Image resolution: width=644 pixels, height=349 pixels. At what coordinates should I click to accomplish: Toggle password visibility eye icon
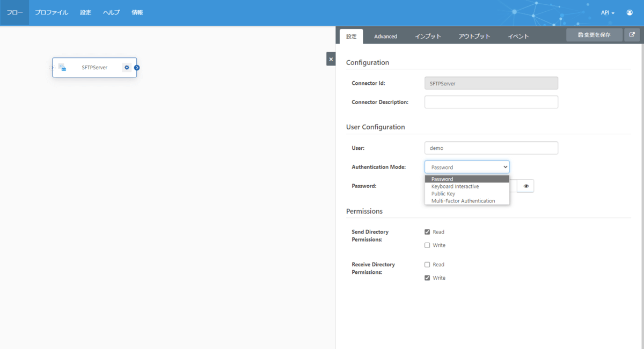pos(526,186)
